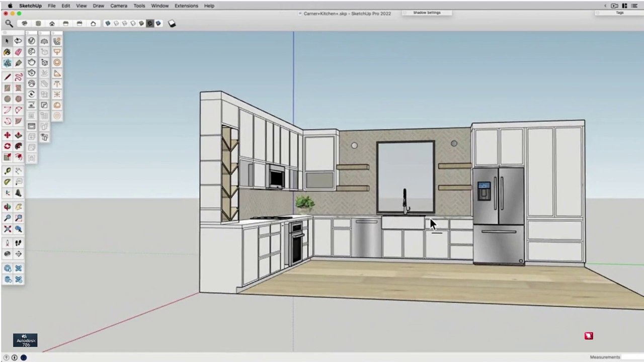Open the Tags panel header

click(620, 13)
